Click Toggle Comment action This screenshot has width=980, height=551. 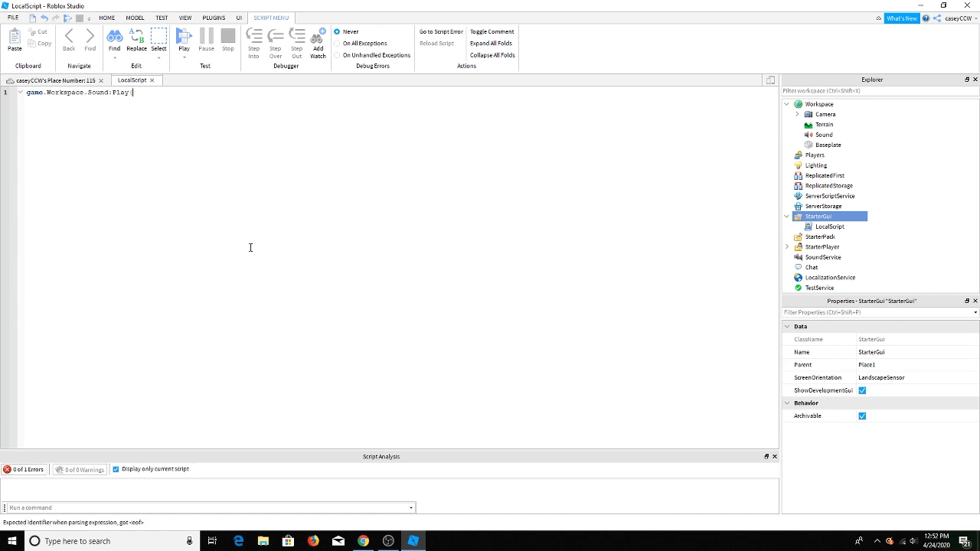[x=492, y=31]
